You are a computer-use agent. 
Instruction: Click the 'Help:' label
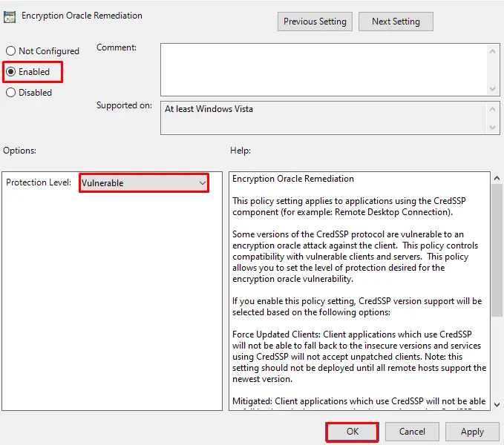tap(240, 151)
